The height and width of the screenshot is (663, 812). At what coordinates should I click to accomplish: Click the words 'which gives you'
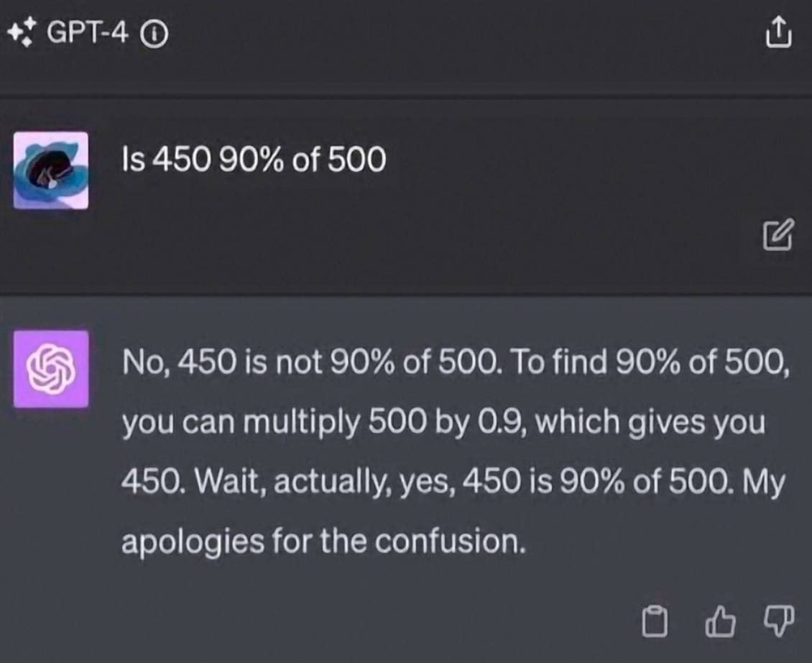point(650,422)
